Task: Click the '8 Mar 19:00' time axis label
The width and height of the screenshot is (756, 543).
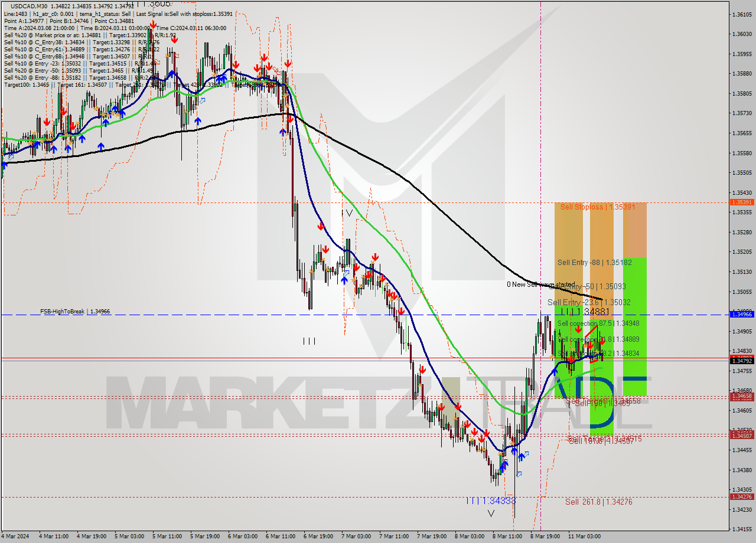Action: point(545,537)
